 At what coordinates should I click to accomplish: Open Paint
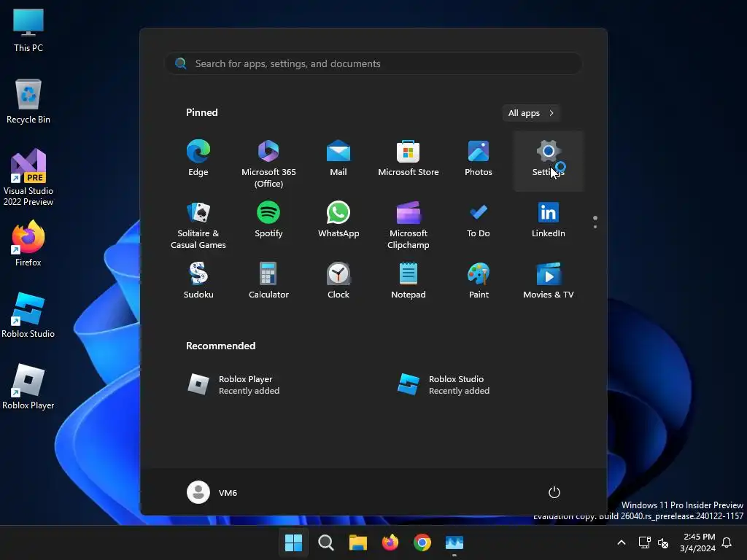[x=479, y=281]
